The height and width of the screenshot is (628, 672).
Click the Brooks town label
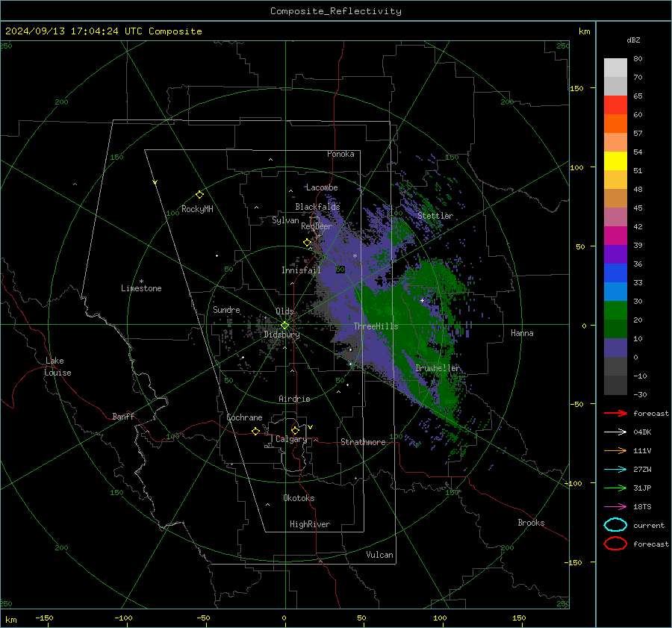(531, 523)
